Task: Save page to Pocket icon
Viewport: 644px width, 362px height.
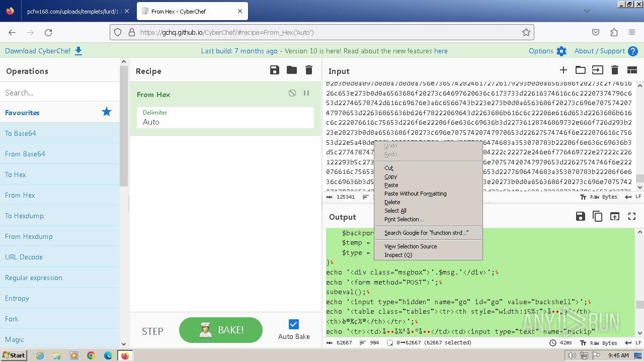Action: tap(596, 32)
